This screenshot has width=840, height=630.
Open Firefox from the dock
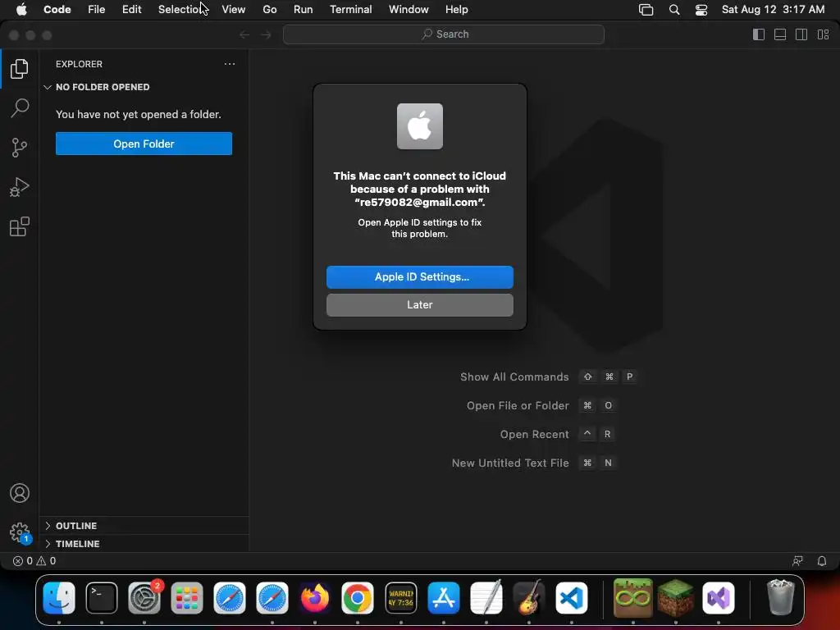point(315,598)
